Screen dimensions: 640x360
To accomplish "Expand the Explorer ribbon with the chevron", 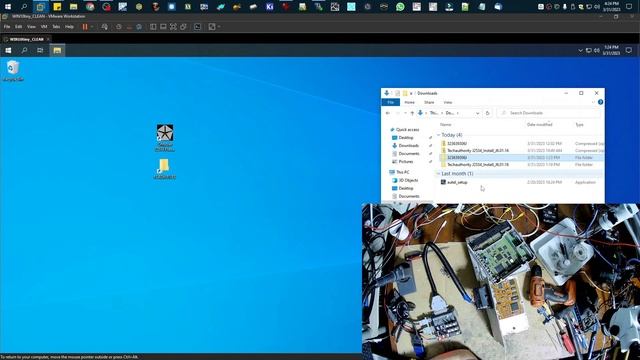I will (593, 102).
